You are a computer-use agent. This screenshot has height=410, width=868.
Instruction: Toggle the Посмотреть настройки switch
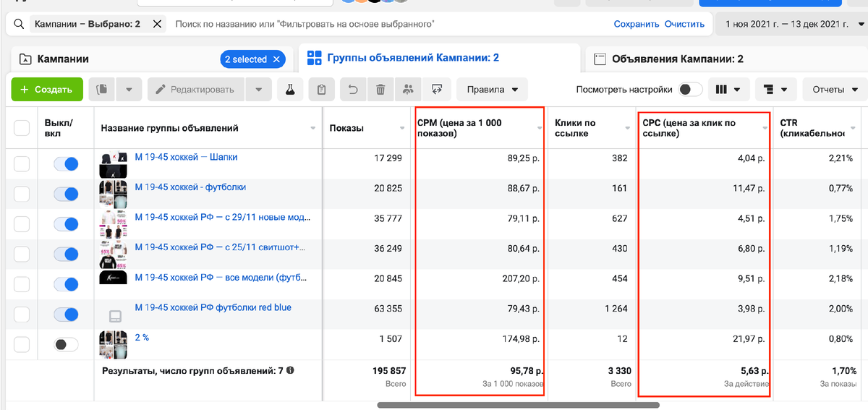690,90
